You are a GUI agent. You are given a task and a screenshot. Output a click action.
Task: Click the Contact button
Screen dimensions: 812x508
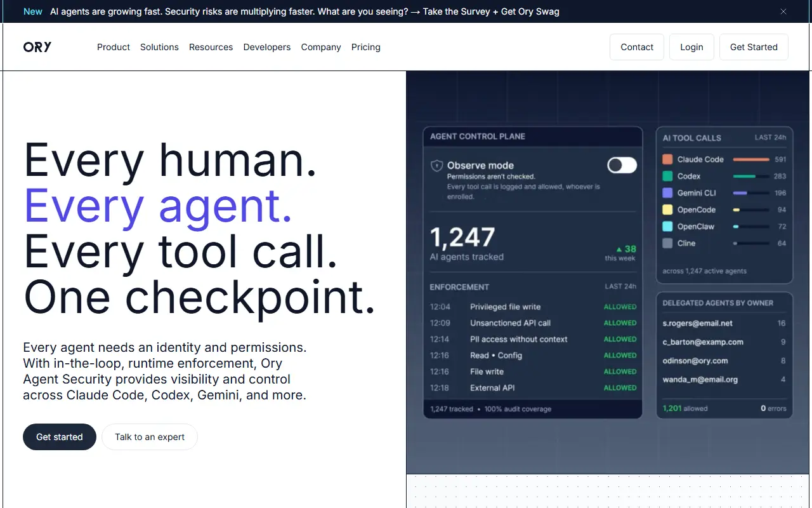click(x=637, y=47)
